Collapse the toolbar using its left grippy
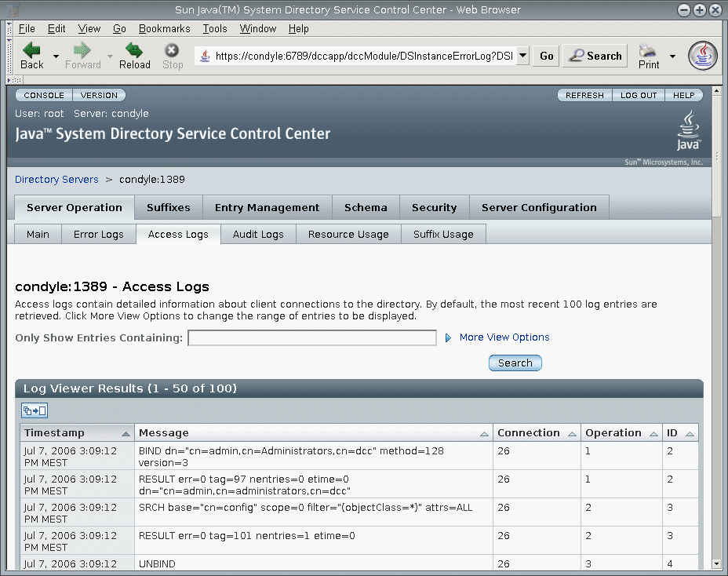This screenshot has height=576, width=728. coord(9,56)
